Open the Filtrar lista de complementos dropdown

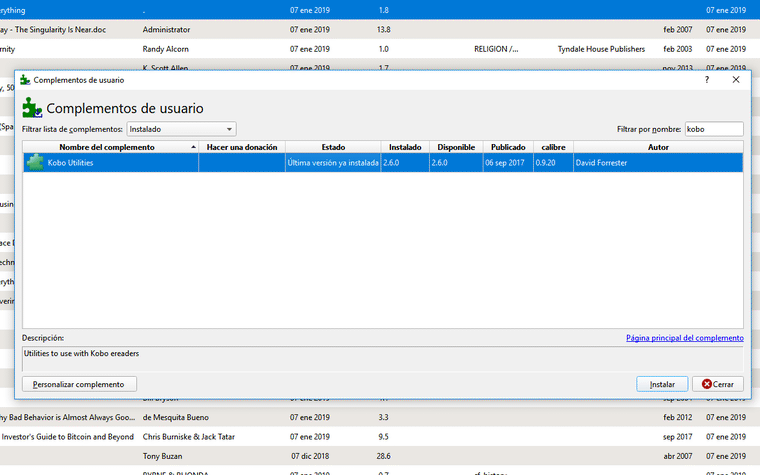tap(181, 129)
